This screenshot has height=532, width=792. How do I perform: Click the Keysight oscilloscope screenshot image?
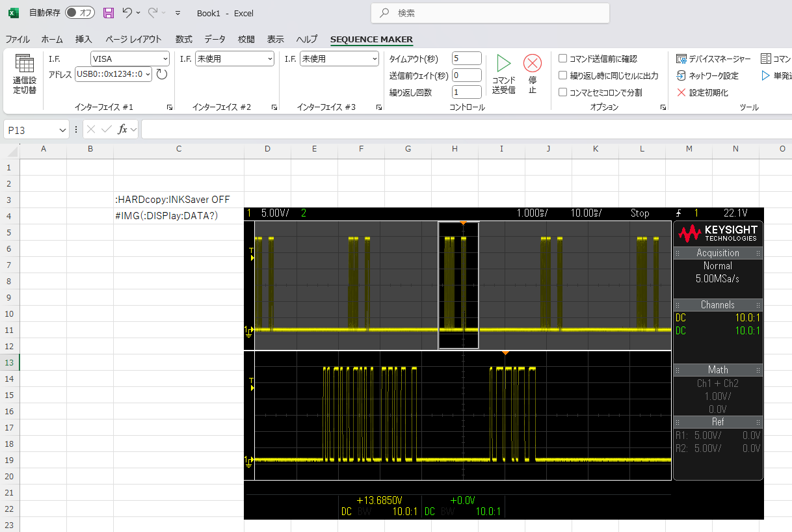click(x=503, y=364)
